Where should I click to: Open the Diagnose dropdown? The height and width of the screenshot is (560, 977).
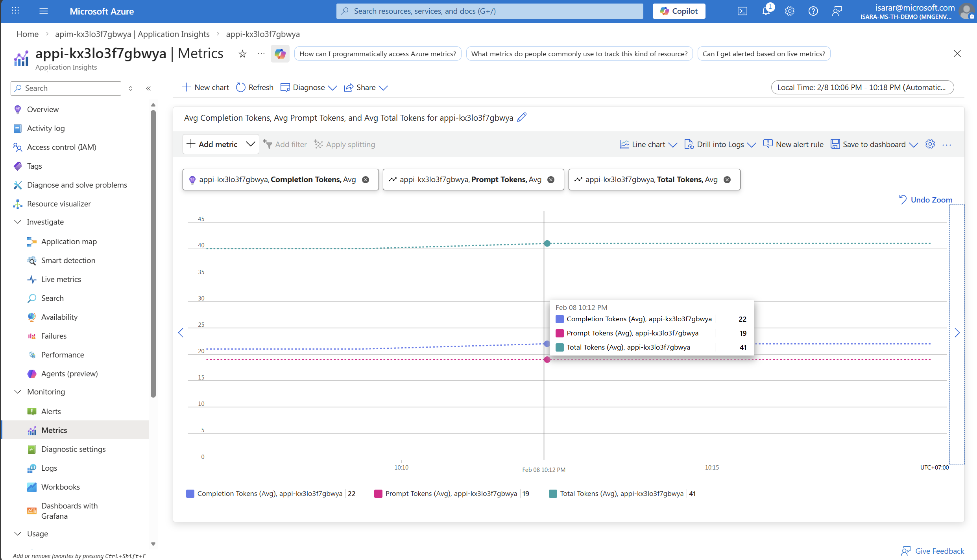(x=308, y=87)
